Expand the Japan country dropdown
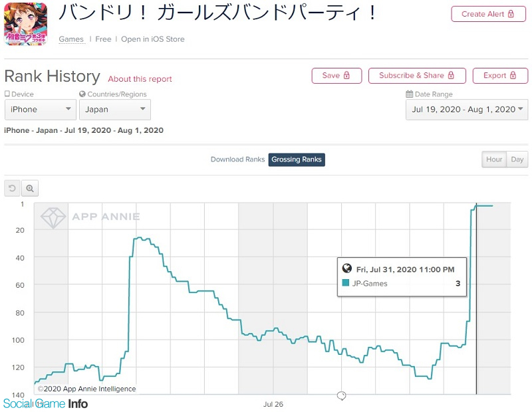This screenshot has height=412, width=532. [115, 110]
